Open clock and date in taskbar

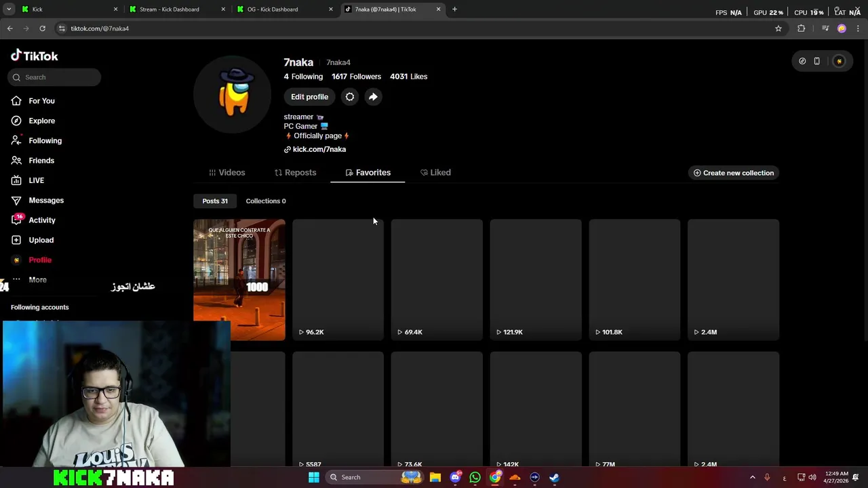(x=837, y=477)
